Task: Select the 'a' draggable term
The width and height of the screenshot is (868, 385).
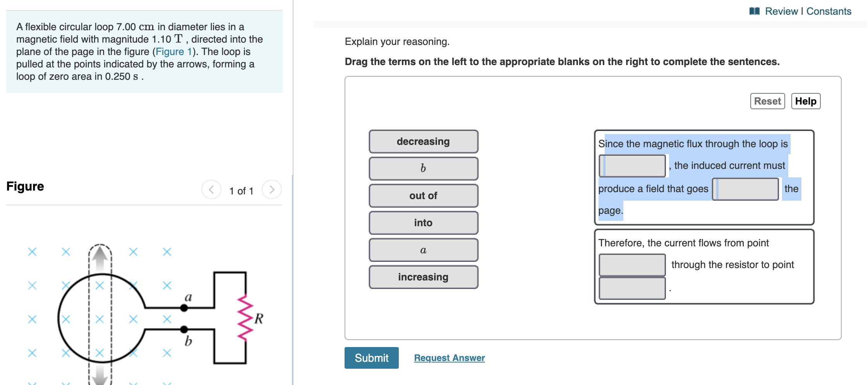Action: [423, 250]
